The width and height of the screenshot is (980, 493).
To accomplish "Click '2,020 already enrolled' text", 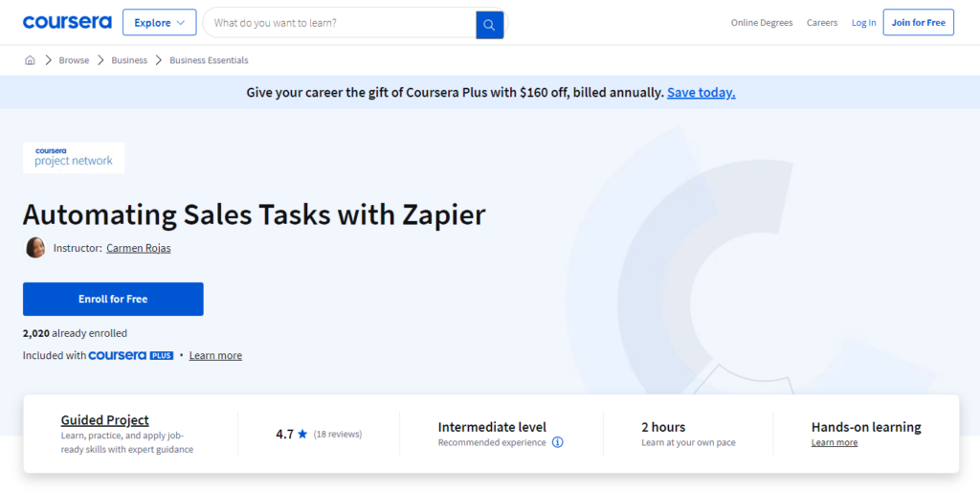I will tap(75, 333).
